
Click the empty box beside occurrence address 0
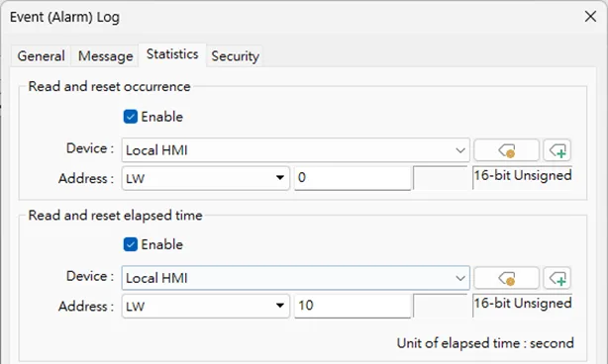(441, 178)
